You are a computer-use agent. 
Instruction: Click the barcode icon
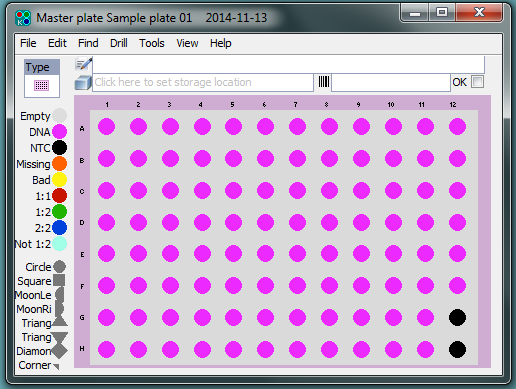pos(324,82)
